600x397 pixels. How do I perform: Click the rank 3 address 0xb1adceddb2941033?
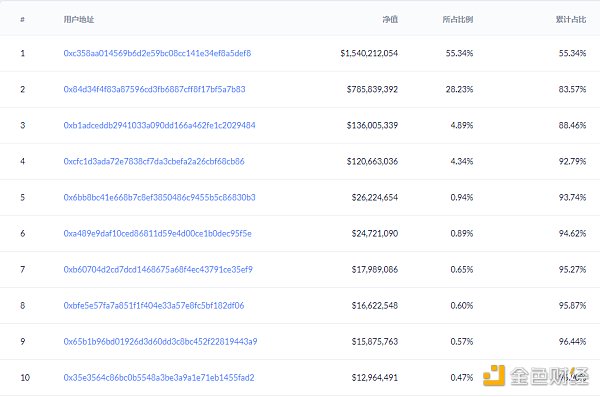pos(159,125)
